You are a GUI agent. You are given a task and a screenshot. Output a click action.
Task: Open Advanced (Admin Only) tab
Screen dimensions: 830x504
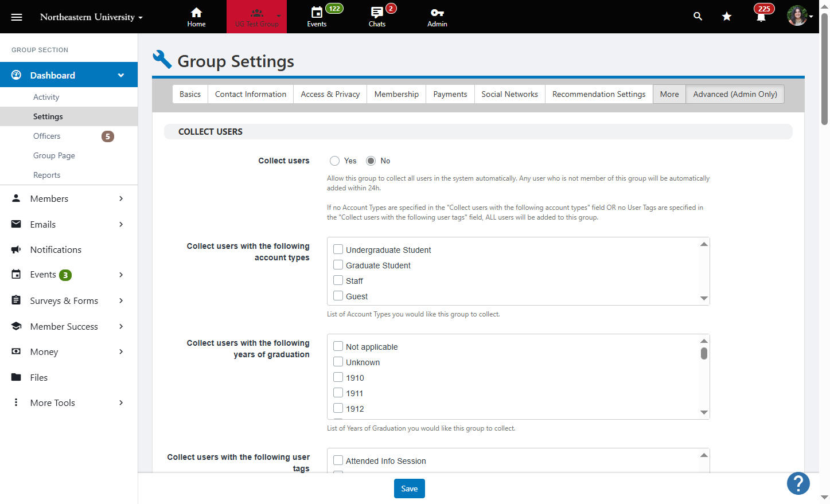coord(735,94)
